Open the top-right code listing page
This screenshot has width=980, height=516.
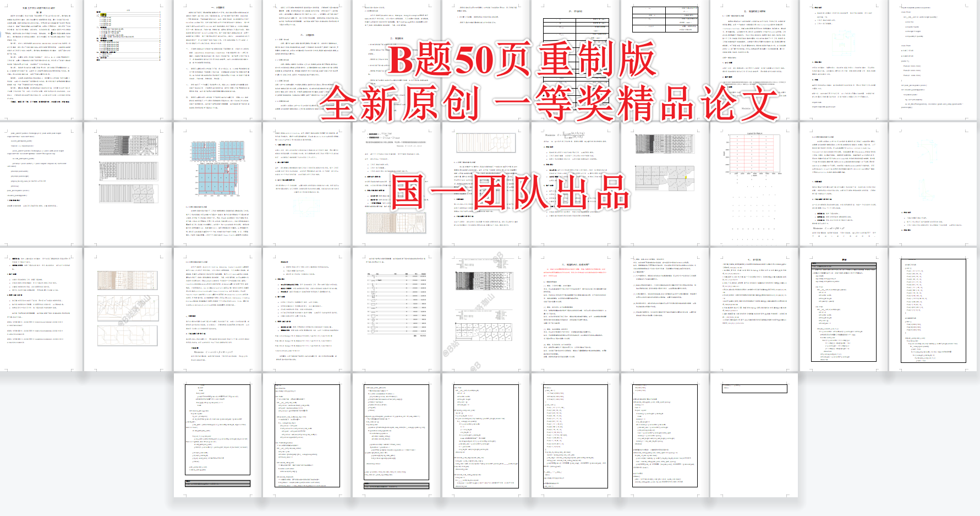pos(933,61)
